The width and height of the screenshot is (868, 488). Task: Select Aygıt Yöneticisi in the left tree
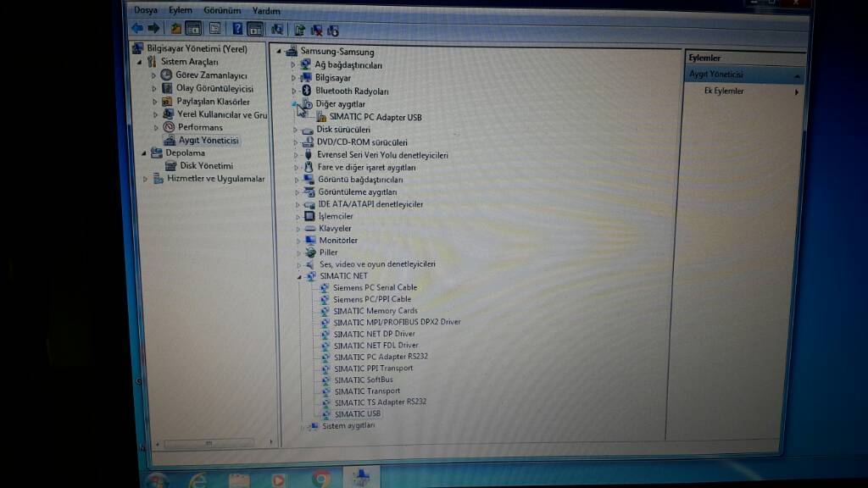[209, 141]
